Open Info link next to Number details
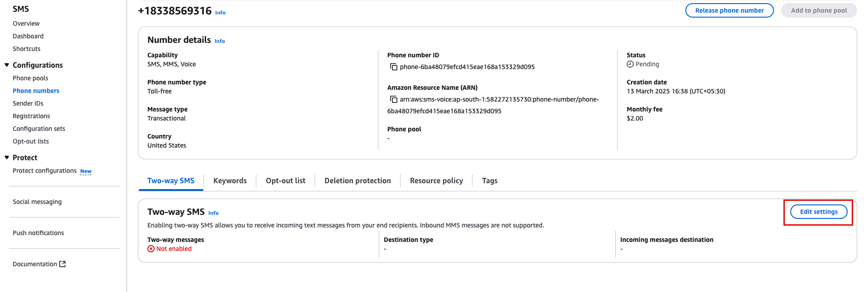Viewport: 868px width, 292px height. coord(220,41)
